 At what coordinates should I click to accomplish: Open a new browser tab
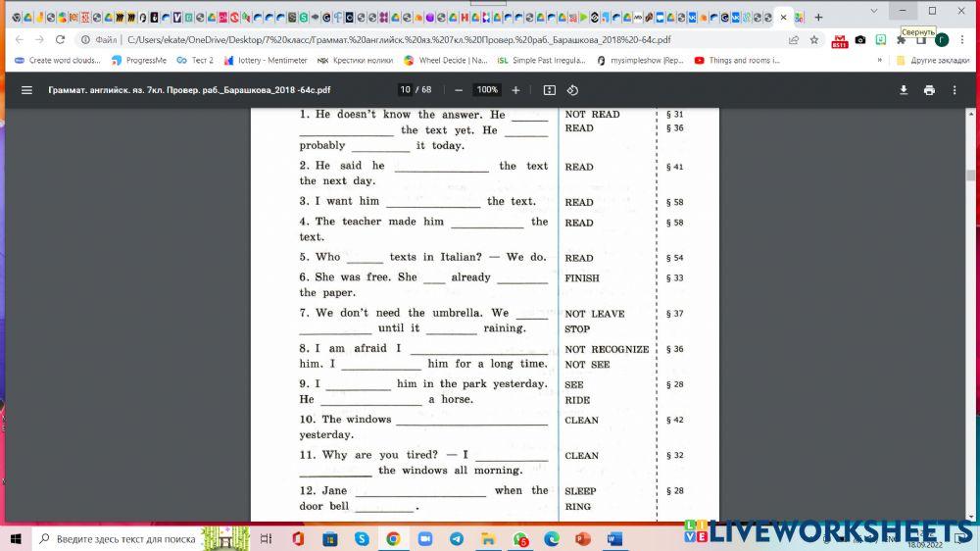pos(818,17)
